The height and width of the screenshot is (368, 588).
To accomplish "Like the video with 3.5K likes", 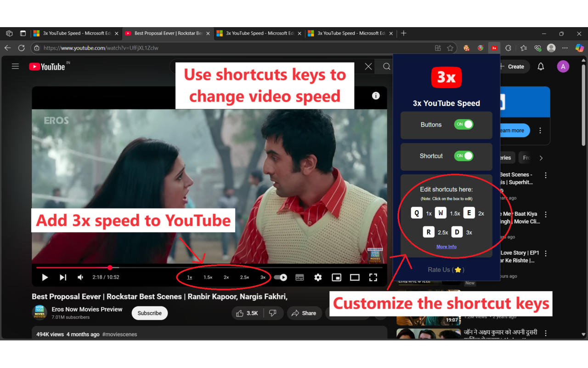I will [x=247, y=313].
